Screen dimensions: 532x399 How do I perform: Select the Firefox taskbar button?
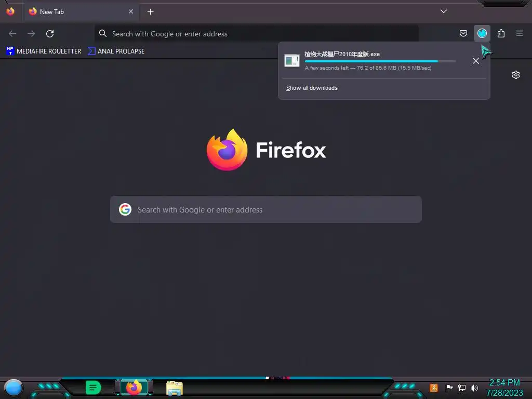pos(134,388)
